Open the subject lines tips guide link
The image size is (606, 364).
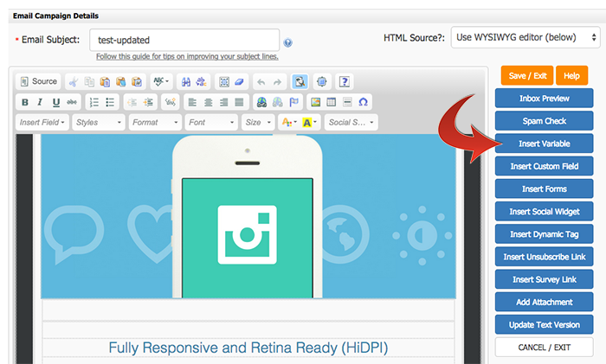pos(187,57)
